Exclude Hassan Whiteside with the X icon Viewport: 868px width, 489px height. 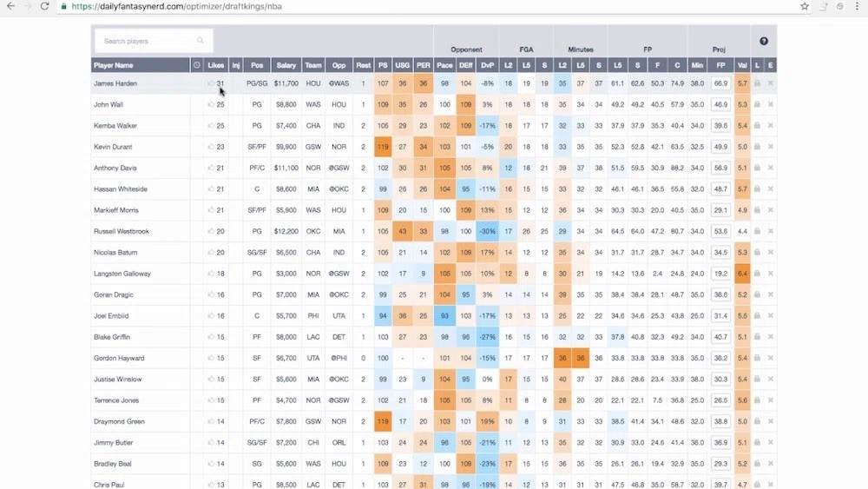pyautogui.click(x=771, y=188)
